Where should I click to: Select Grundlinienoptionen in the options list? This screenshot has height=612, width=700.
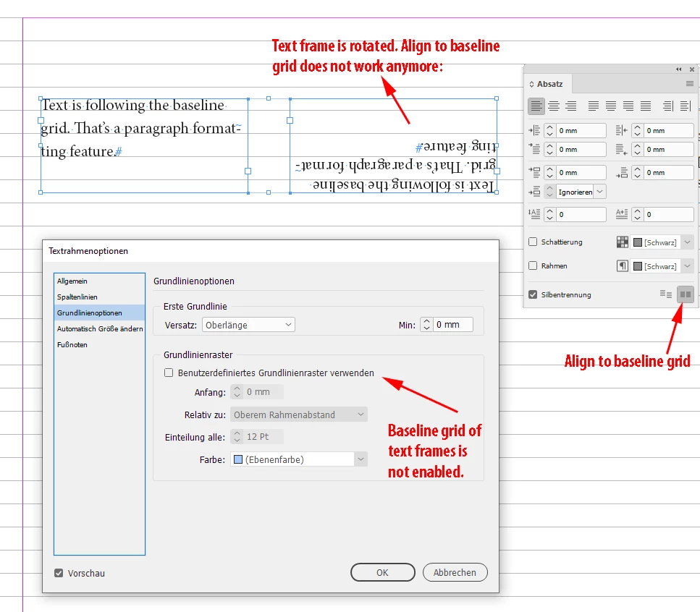[x=100, y=313]
